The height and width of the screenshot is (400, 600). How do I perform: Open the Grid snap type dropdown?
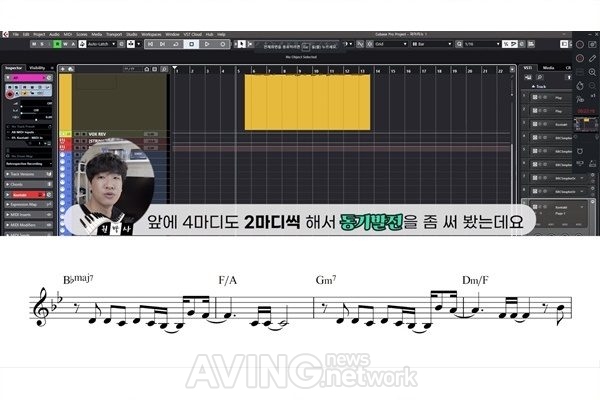[x=391, y=44]
